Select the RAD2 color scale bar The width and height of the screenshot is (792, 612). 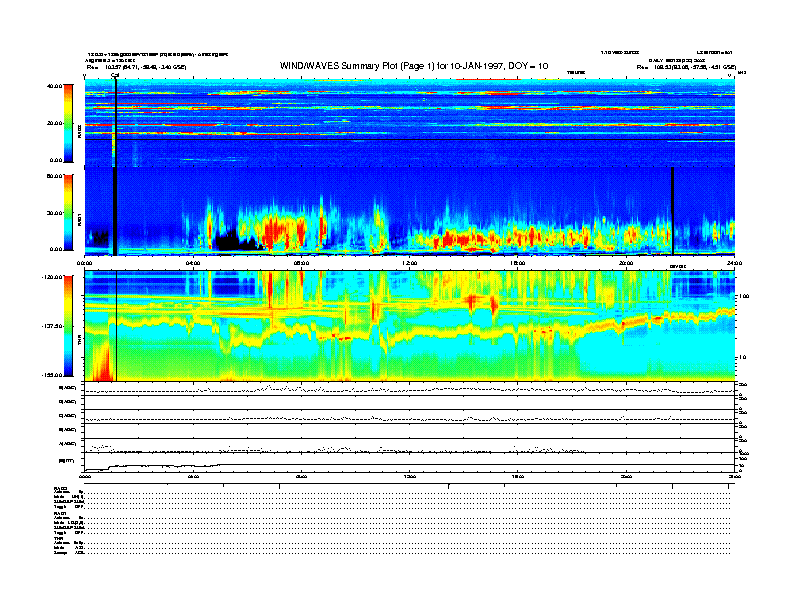click(x=68, y=123)
